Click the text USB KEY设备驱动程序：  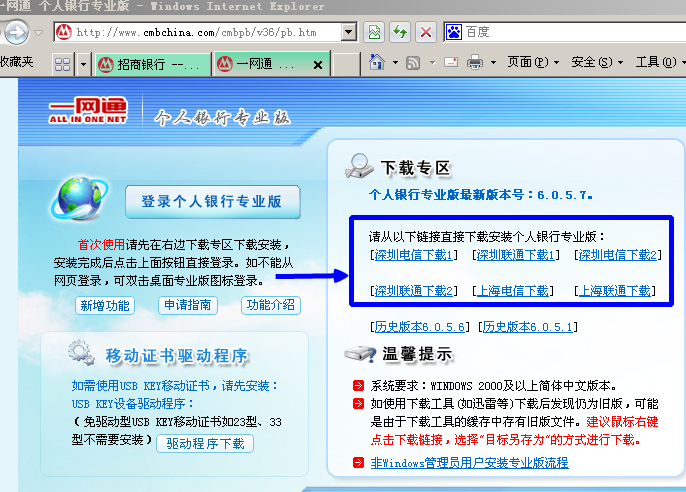coord(133,404)
